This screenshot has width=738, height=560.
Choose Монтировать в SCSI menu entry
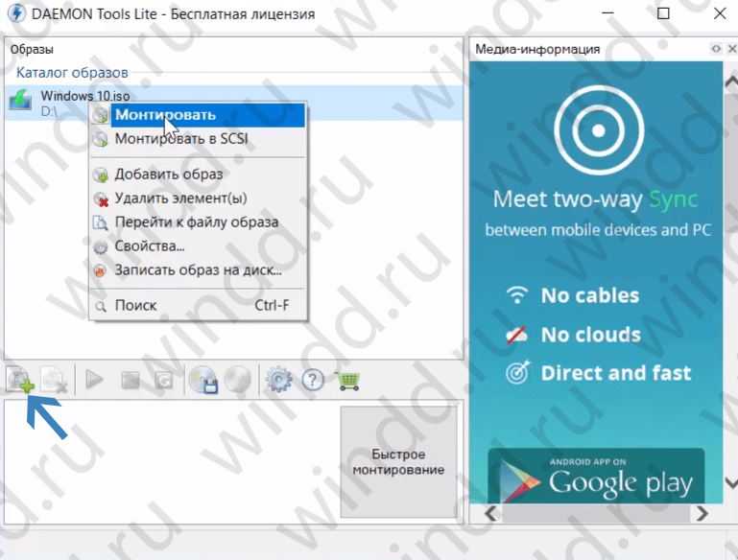(198, 139)
